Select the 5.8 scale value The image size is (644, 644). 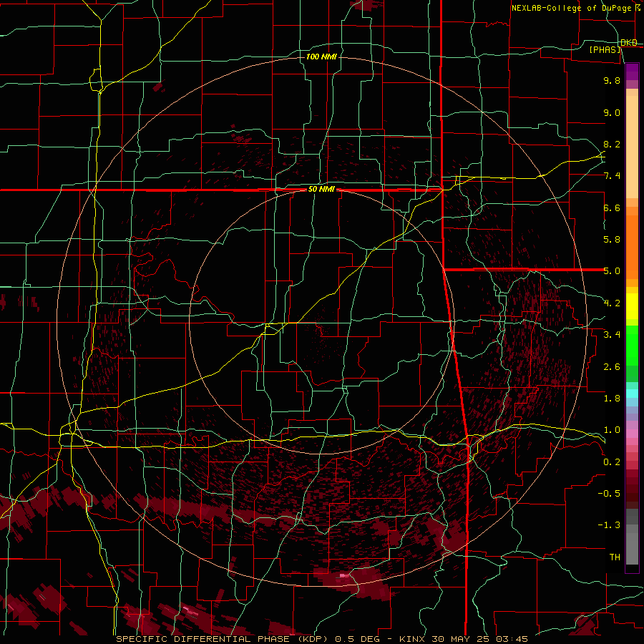click(612, 240)
